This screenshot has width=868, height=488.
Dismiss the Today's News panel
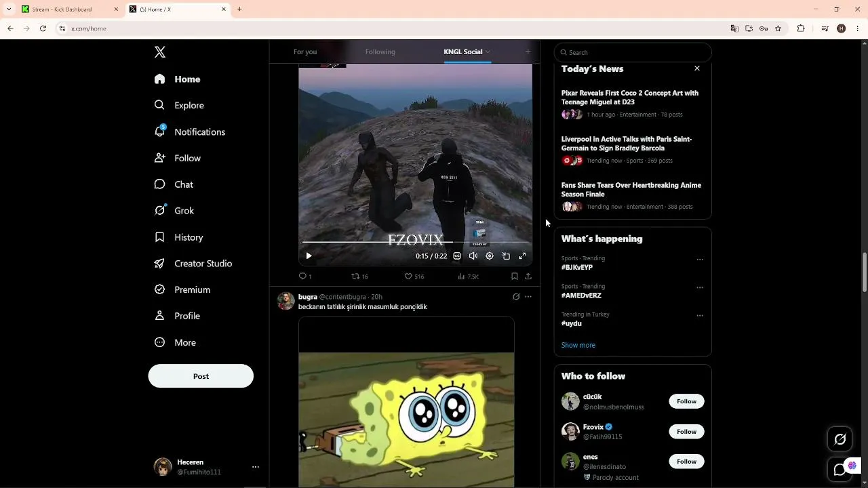[697, 68]
